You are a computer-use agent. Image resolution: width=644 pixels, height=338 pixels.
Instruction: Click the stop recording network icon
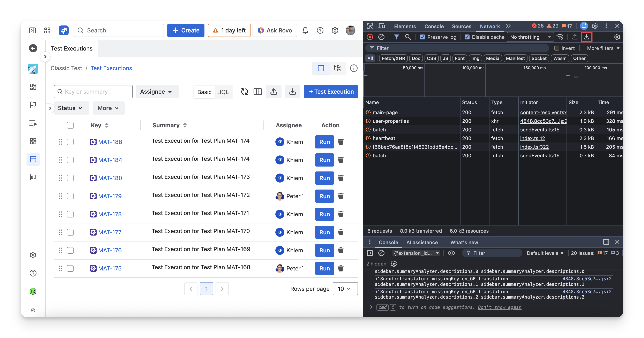(370, 37)
